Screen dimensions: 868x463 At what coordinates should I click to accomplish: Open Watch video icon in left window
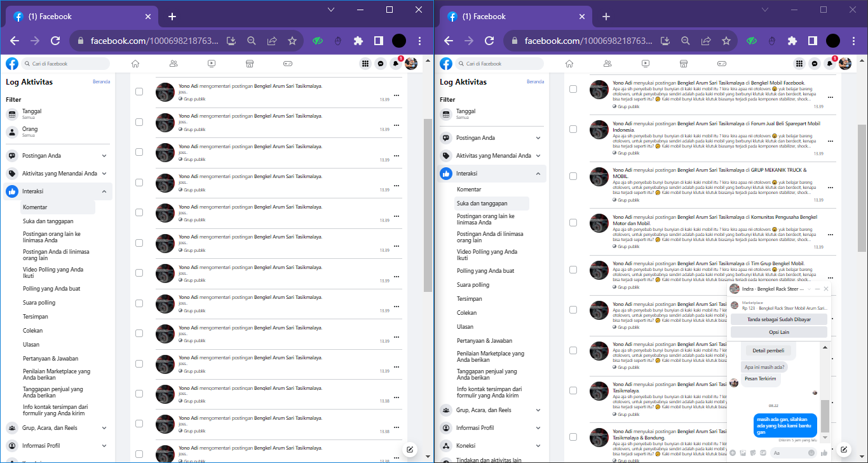212,64
